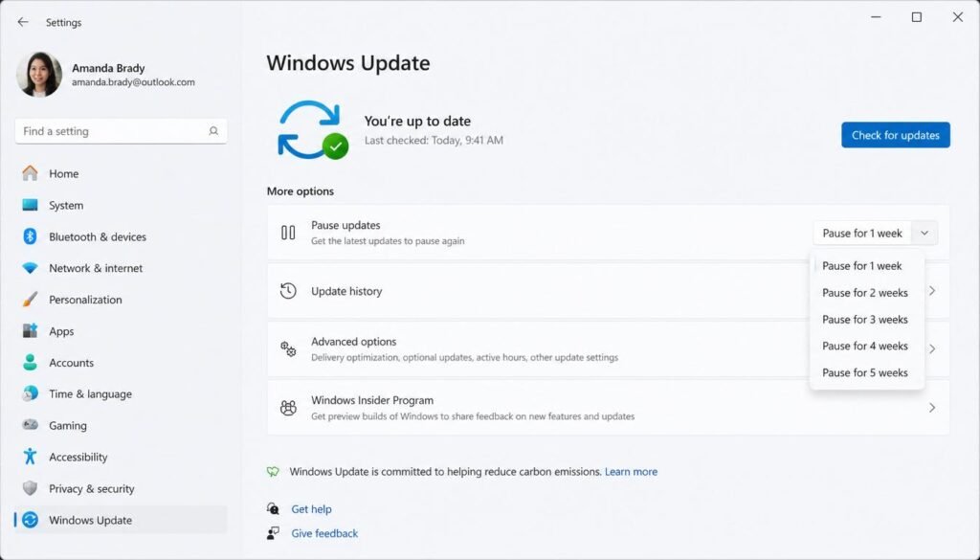Click the green carbon emissions leaf icon
This screenshot has width=980, height=560.
273,471
